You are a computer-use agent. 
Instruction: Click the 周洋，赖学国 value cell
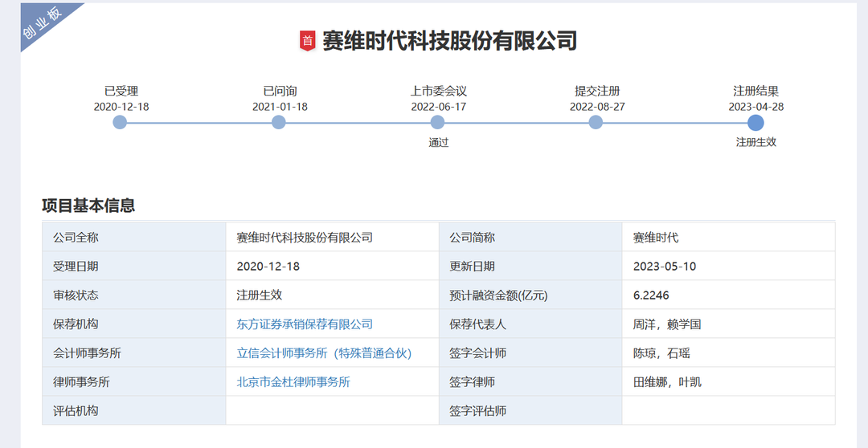click(x=728, y=324)
